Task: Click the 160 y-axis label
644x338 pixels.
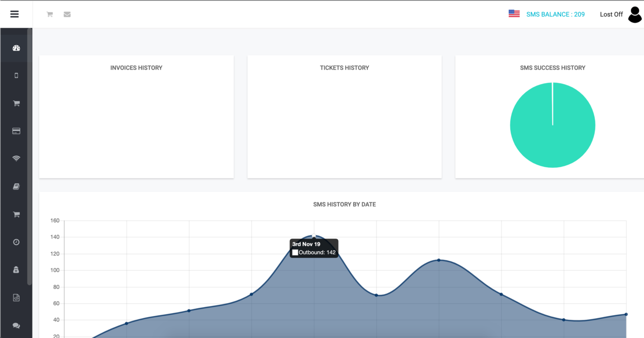Action: point(55,220)
